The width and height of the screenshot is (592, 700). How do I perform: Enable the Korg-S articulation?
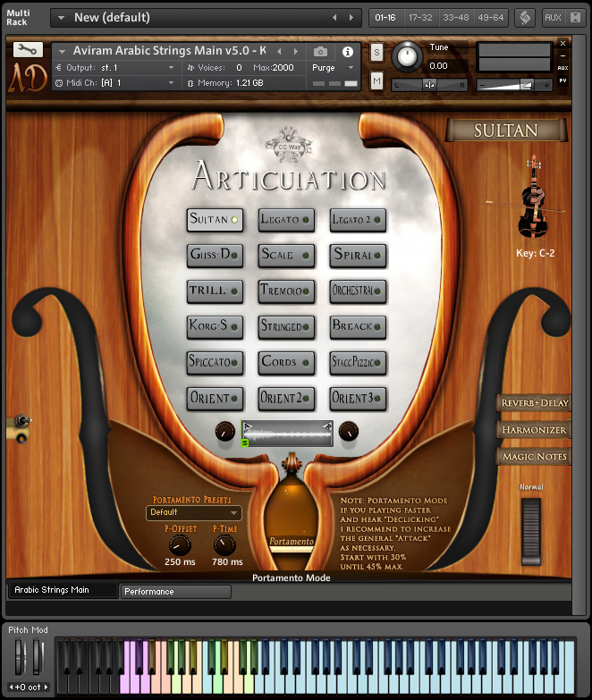click(215, 327)
